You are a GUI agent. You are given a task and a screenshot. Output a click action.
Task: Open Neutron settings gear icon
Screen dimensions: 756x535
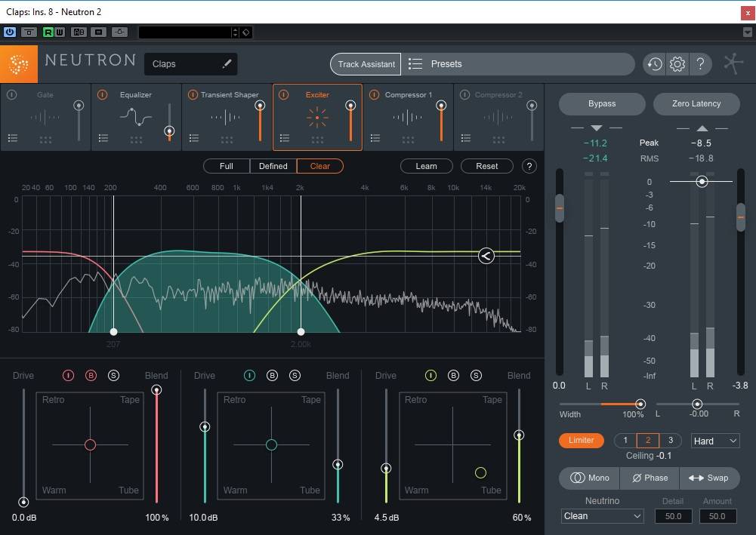(677, 64)
